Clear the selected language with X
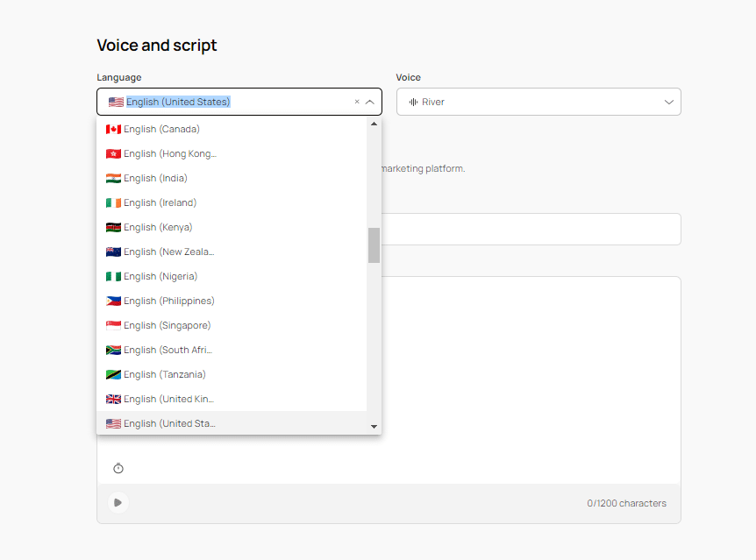The height and width of the screenshot is (560, 756). [x=357, y=102]
